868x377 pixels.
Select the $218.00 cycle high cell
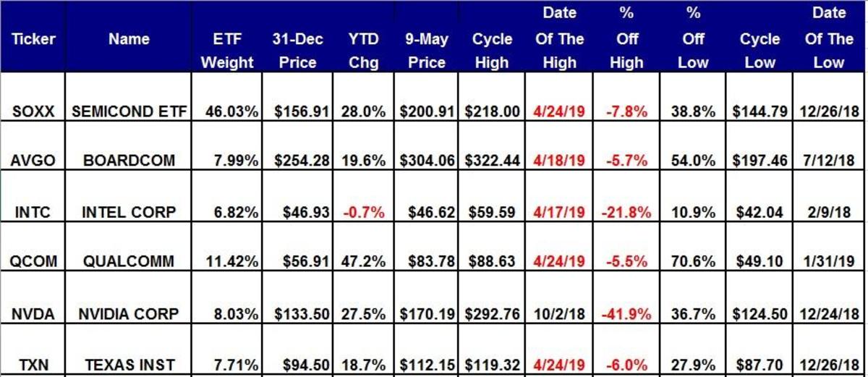(x=491, y=112)
